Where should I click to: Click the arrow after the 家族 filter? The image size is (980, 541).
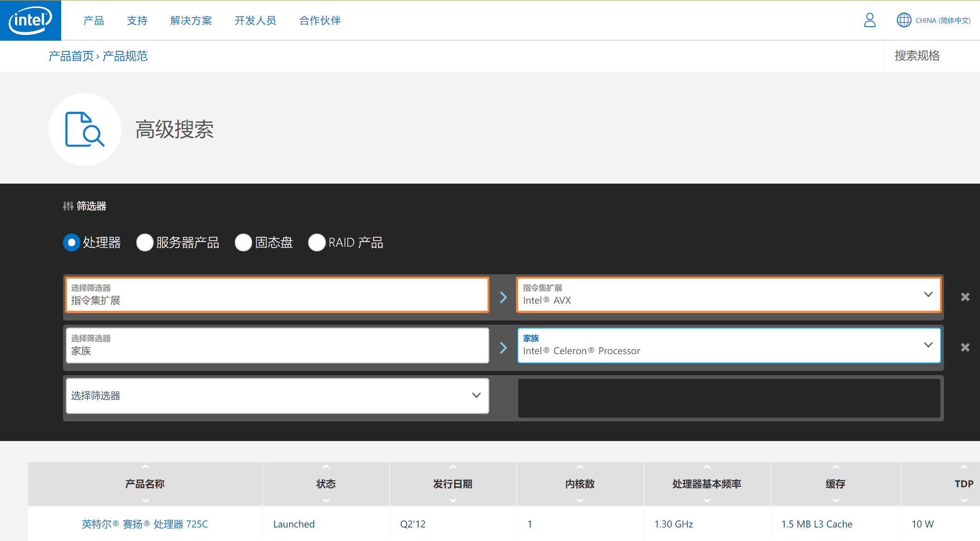(503, 348)
